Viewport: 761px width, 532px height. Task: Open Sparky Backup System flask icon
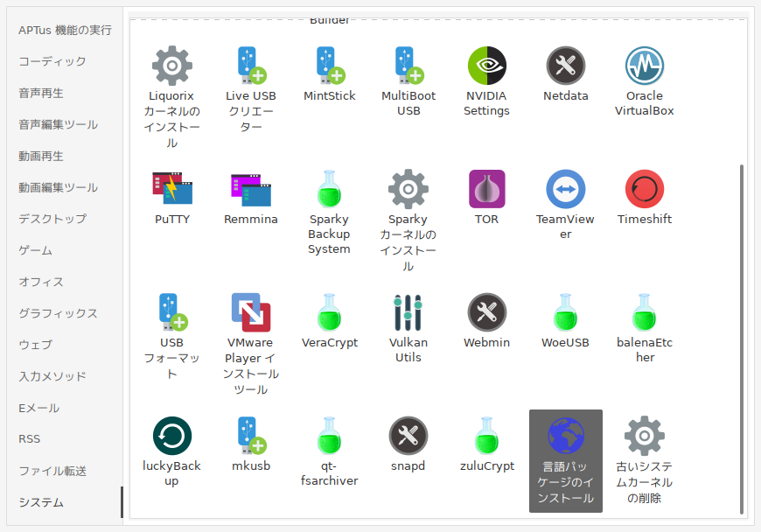[x=330, y=189]
